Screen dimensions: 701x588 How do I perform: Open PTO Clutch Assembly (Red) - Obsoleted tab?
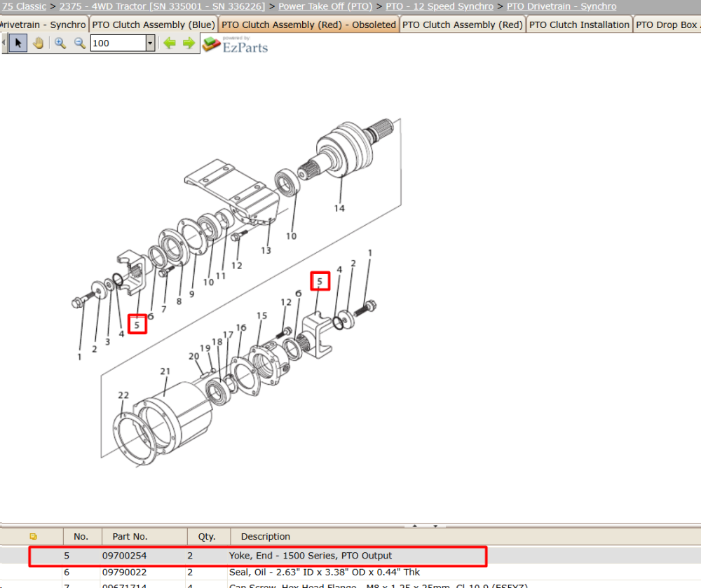(x=308, y=25)
